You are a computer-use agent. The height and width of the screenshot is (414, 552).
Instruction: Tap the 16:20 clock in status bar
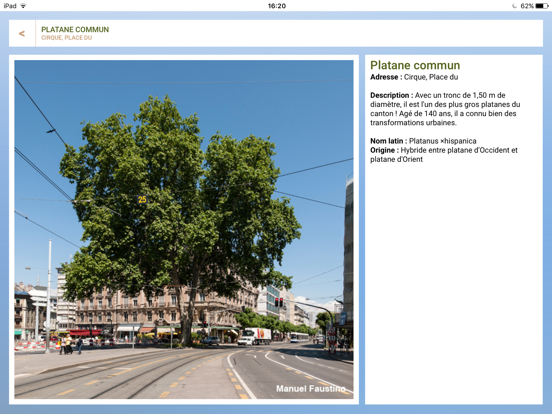(277, 6)
